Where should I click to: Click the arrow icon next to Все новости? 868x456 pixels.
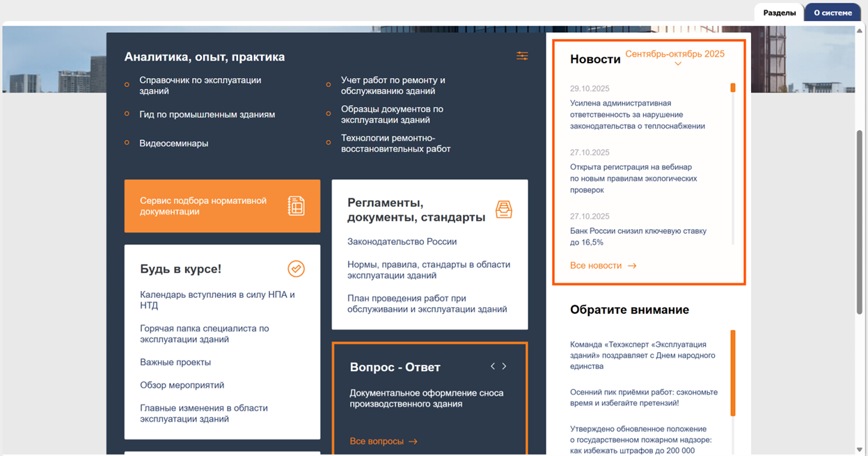tap(631, 266)
